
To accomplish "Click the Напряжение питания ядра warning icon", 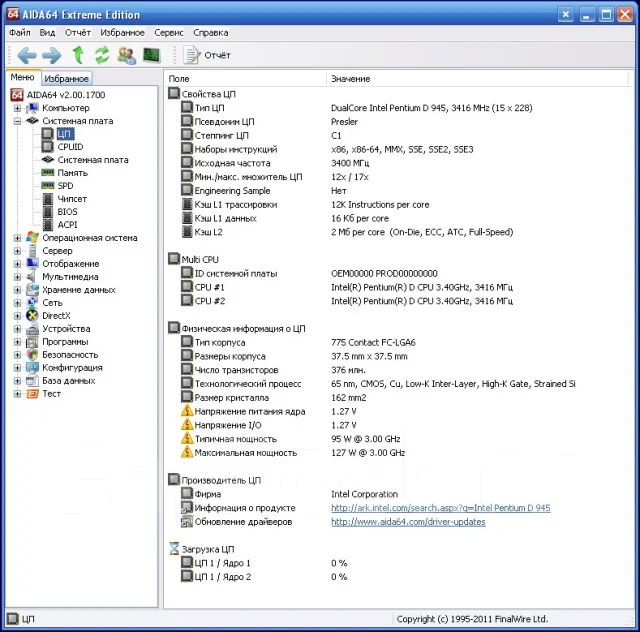I will click(x=187, y=411).
